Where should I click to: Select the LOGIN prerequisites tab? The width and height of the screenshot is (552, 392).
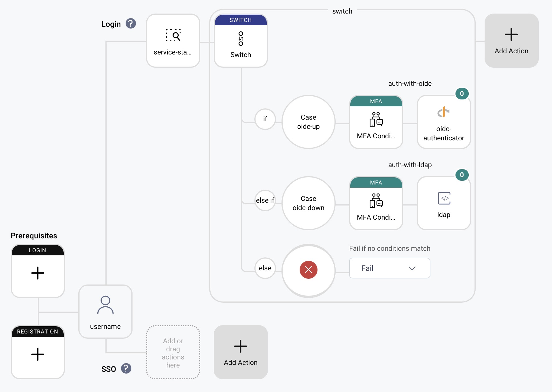(x=37, y=250)
